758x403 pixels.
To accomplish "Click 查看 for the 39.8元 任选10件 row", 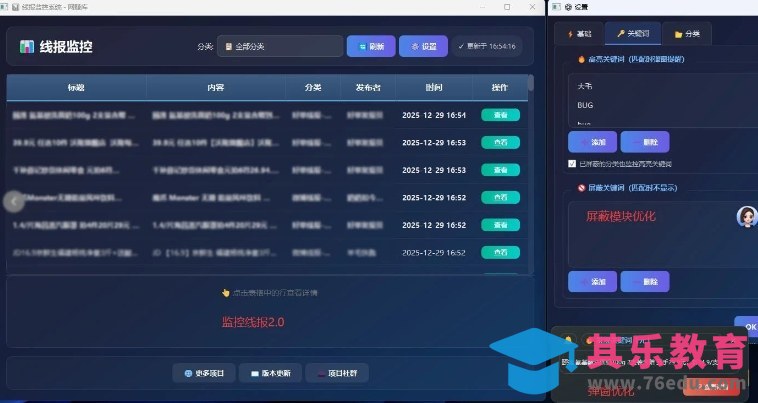I will coord(500,143).
